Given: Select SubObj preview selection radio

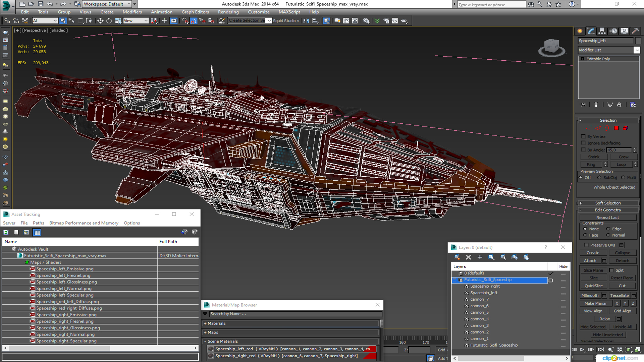Looking at the screenshot, I should 599,178.
